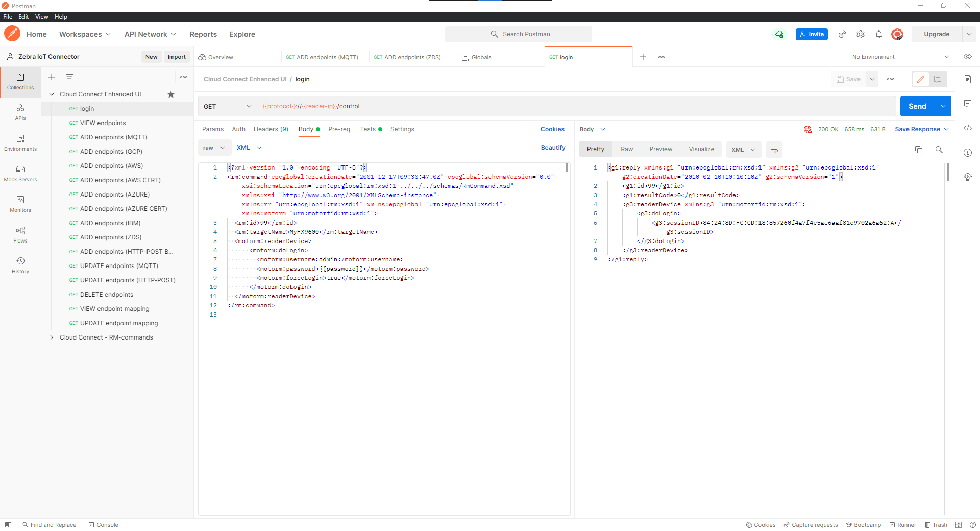Open the Flows sidebar panel
The width and height of the screenshot is (980, 531).
20,234
